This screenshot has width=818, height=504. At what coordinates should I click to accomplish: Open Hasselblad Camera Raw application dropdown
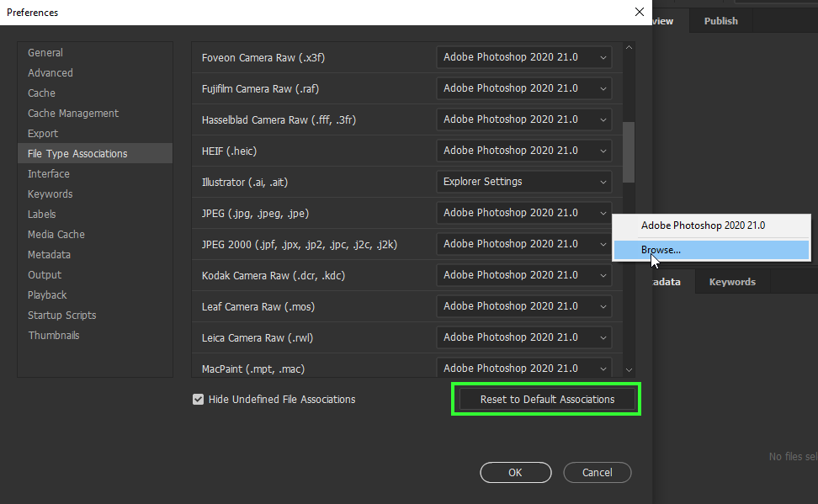pos(523,119)
